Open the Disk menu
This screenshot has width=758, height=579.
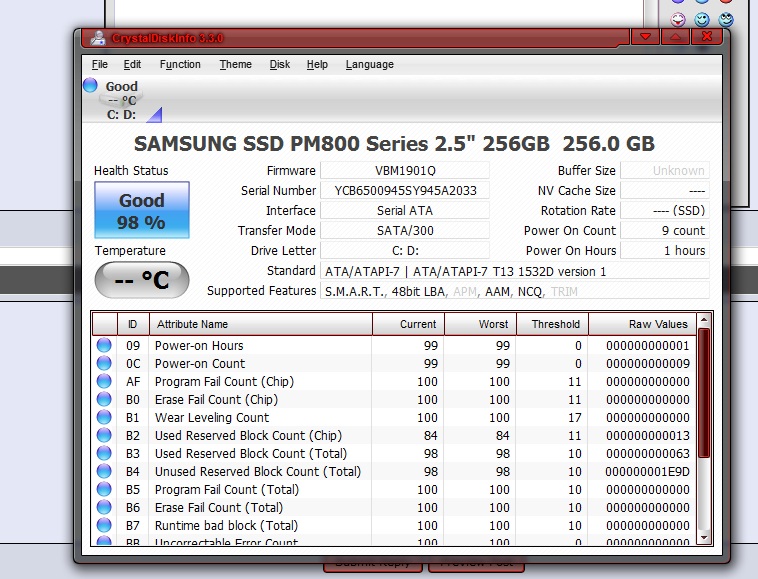[279, 64]
